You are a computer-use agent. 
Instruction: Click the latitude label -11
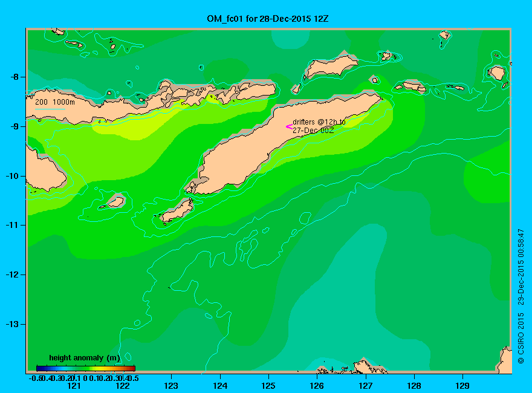click(13, 225)
